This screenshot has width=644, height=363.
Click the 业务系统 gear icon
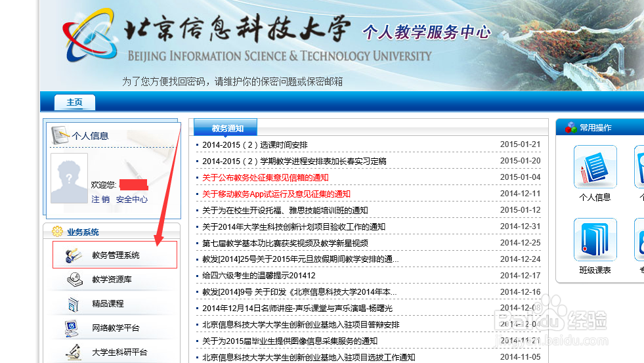[58, 232]
